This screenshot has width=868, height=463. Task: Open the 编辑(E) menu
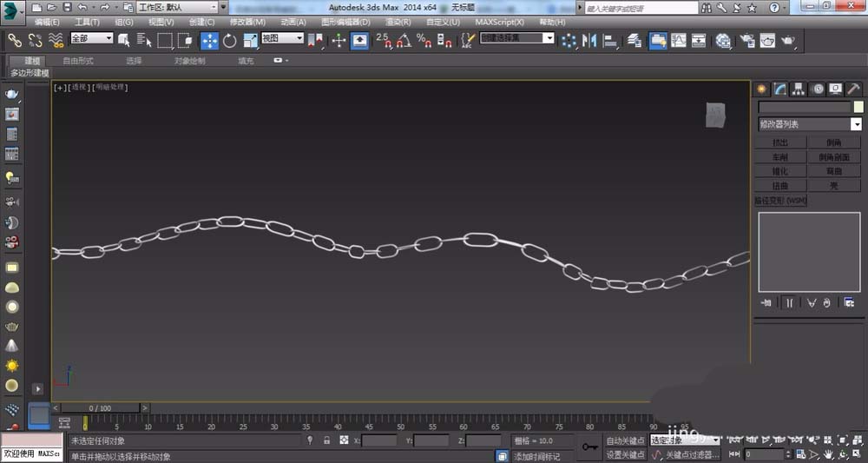[47, 23]
